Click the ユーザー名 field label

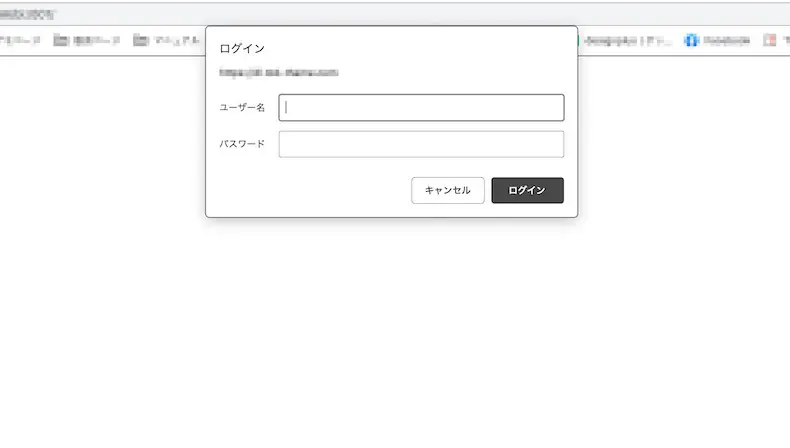coord(242,108)
